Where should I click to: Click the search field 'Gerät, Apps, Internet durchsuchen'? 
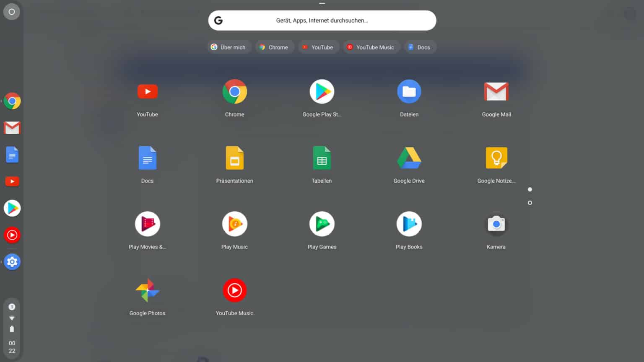pyautogui.click(x=322, y=21)
